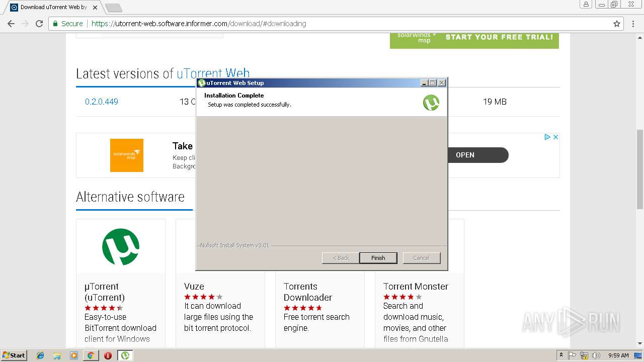Open the Windows Start menu

click(x=14, y=355)
